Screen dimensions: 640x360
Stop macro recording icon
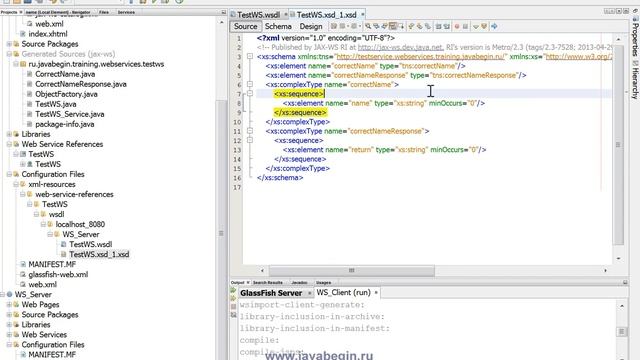[x=465, y=26]
